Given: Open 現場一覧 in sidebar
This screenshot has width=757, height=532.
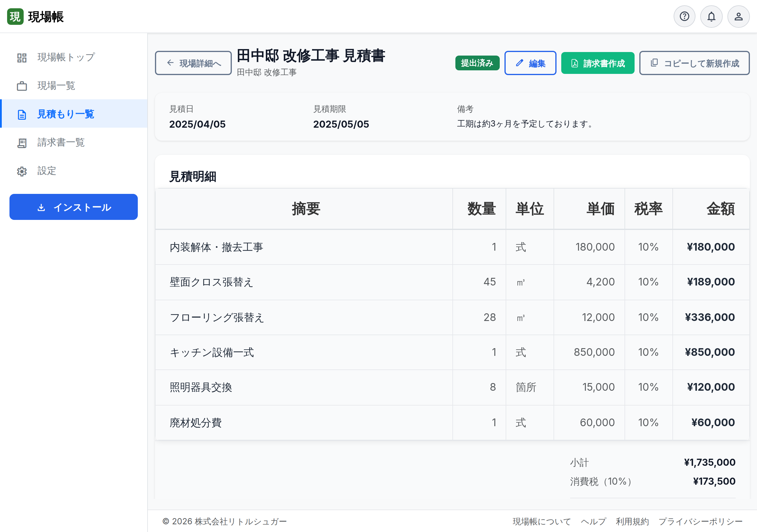Looking at the screenshot, I should click(74, 86).
